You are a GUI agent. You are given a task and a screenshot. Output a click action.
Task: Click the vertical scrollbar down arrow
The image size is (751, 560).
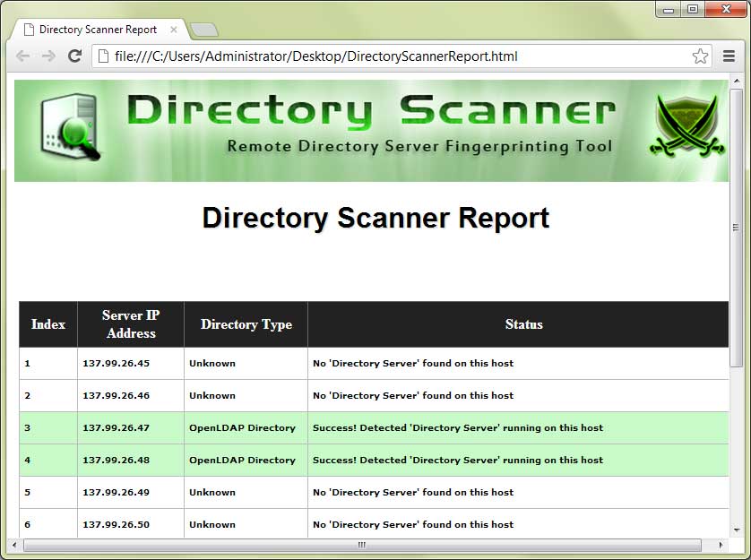click(x=736, y=530)
